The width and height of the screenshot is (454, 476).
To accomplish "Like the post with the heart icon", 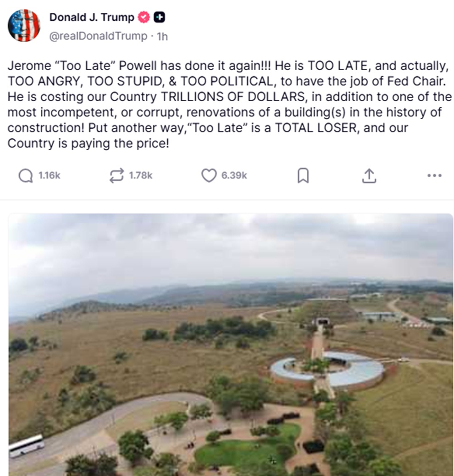I will pos(209,175).
